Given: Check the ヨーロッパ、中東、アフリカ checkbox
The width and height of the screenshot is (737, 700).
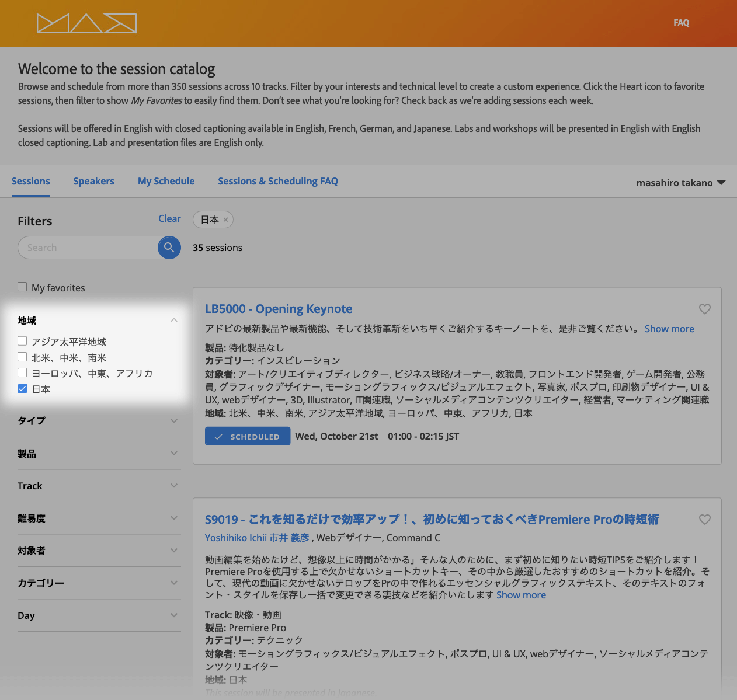Looking at the screenshot, I should 22,372.
